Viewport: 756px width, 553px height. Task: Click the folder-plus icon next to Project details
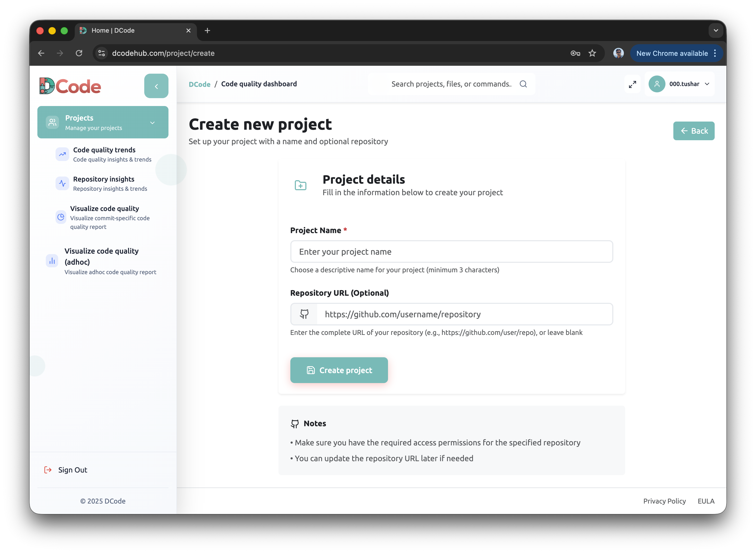coord(300,185)
